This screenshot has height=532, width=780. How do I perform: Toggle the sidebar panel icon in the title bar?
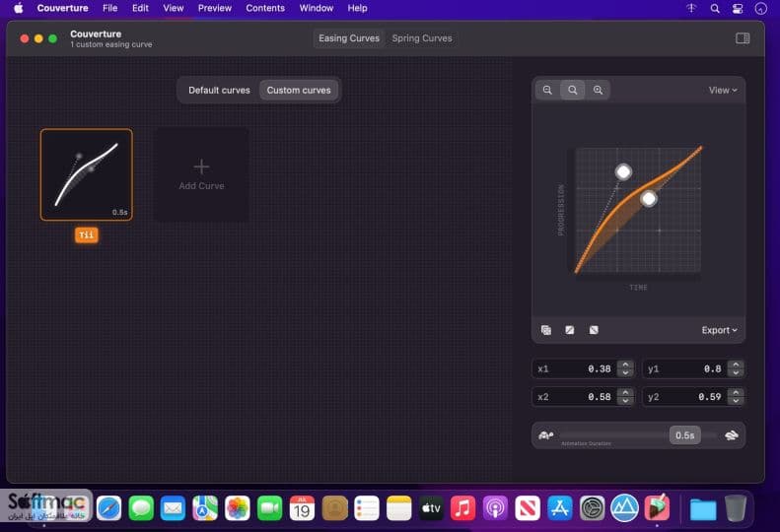tap(743, 38)
